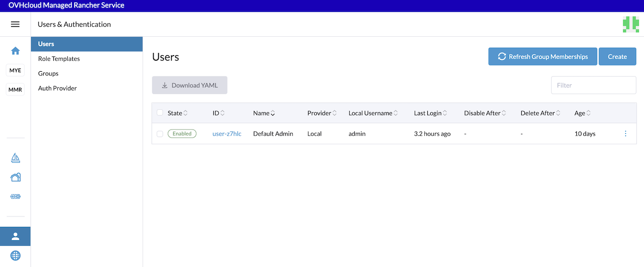The width and height of the screenshot is (644, 267).
Task: Open the user-z7hlc user link
Action: [227, 134]
